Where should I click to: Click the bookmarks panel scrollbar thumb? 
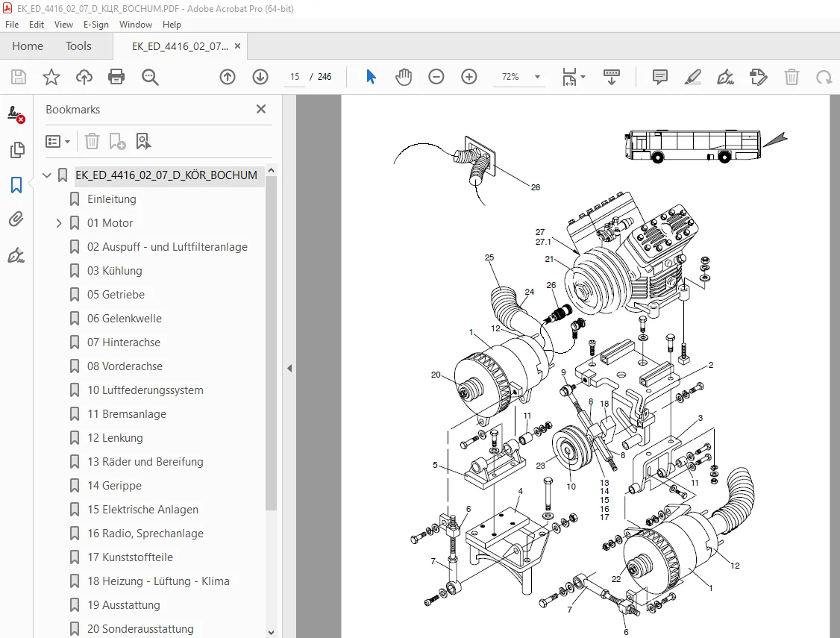coord(271,343)
